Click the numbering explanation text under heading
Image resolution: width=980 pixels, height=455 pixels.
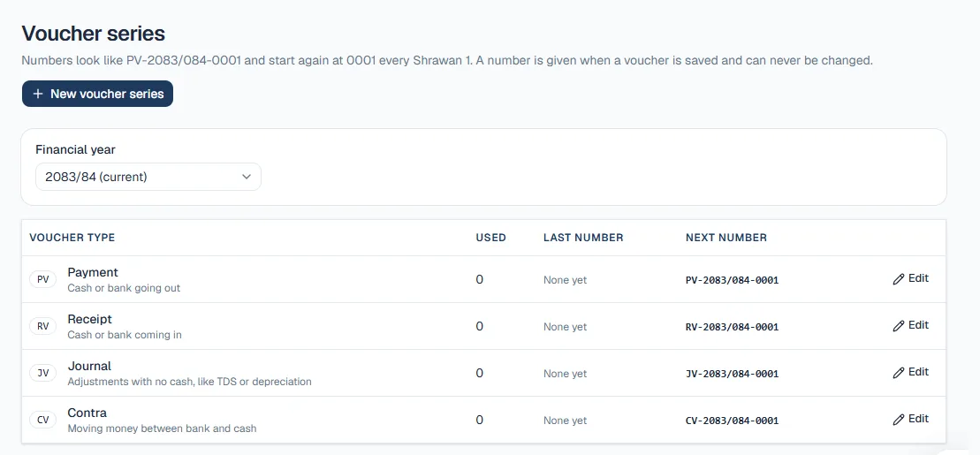coord(447,61)
